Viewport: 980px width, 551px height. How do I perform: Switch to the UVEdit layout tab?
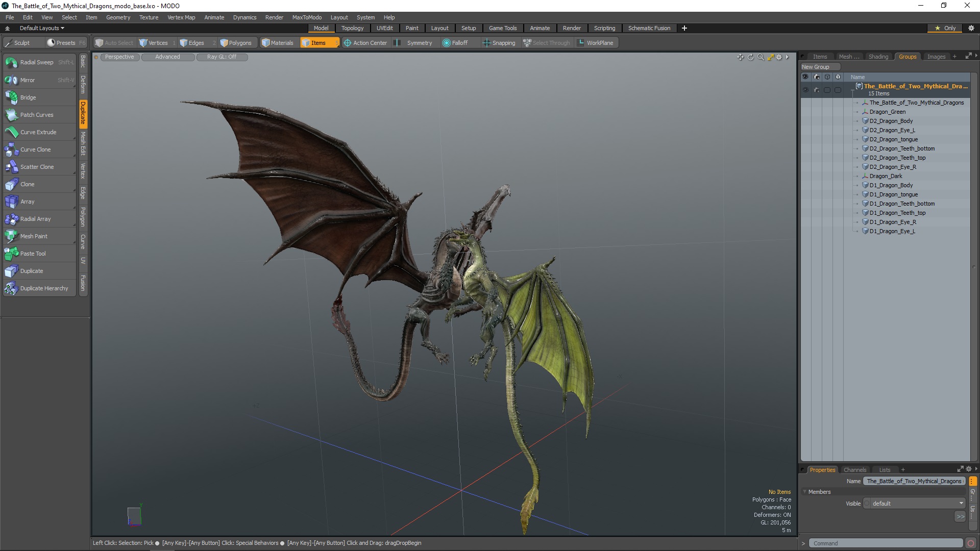tap(384, 28)
